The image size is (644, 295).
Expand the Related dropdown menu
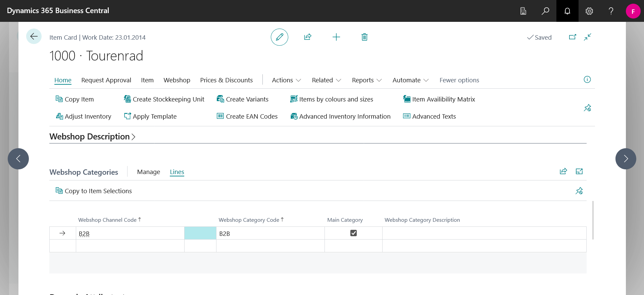[x=327, y=80]
